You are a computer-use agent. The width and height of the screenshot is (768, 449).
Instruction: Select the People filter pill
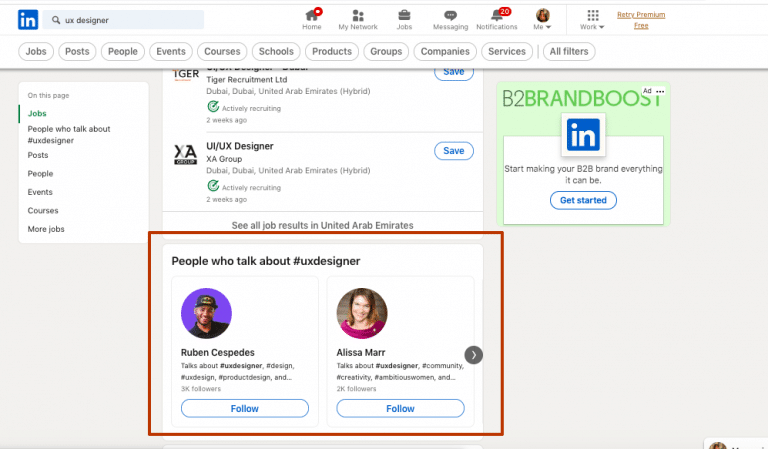pos(123,51)
